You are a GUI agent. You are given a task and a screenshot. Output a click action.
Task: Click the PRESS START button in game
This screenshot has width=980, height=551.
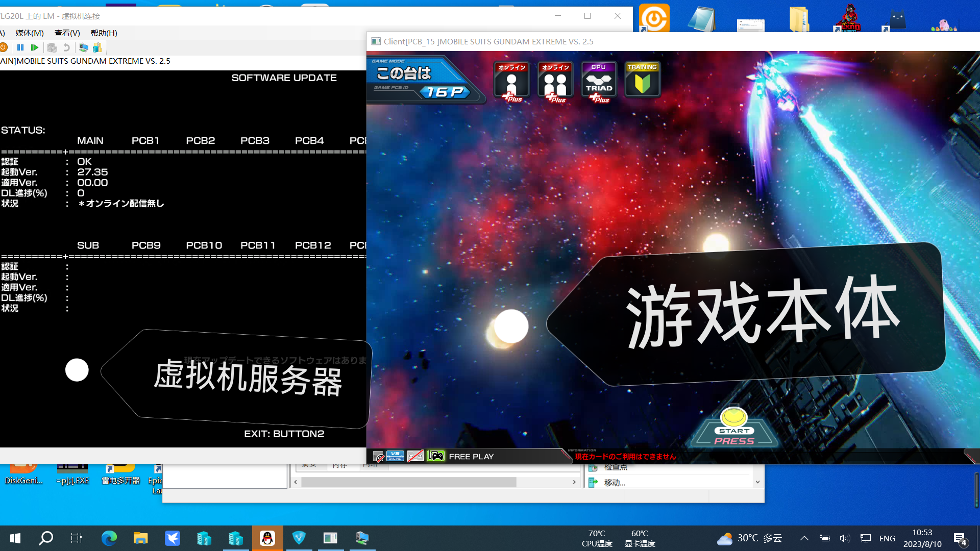734,427
